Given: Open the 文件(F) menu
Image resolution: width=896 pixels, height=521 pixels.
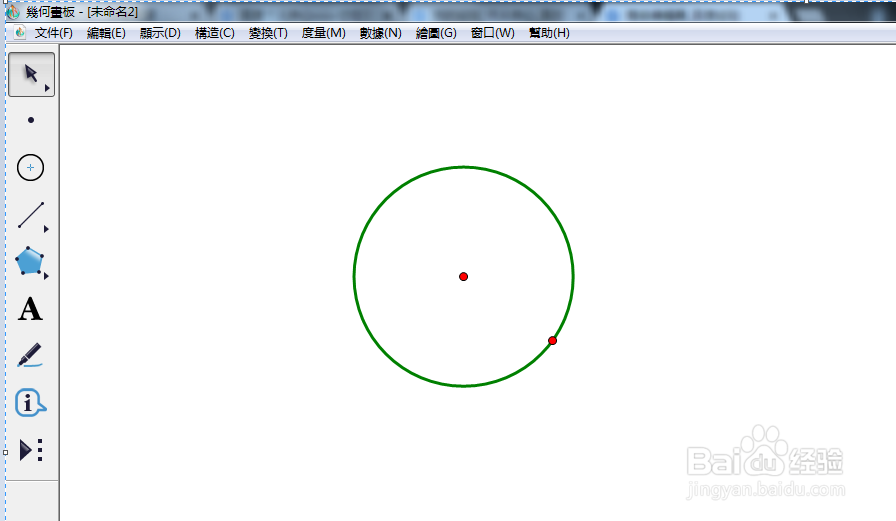Looking at the screenshot, I should tap(54, 33).
